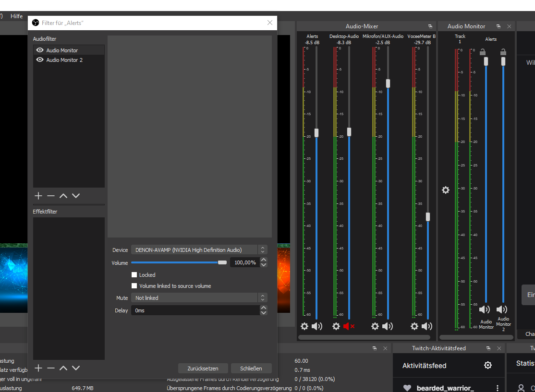Screen dimensions: 535x392
Task: Remove the selected audio filter with minus icon
Action: (51, 196)
